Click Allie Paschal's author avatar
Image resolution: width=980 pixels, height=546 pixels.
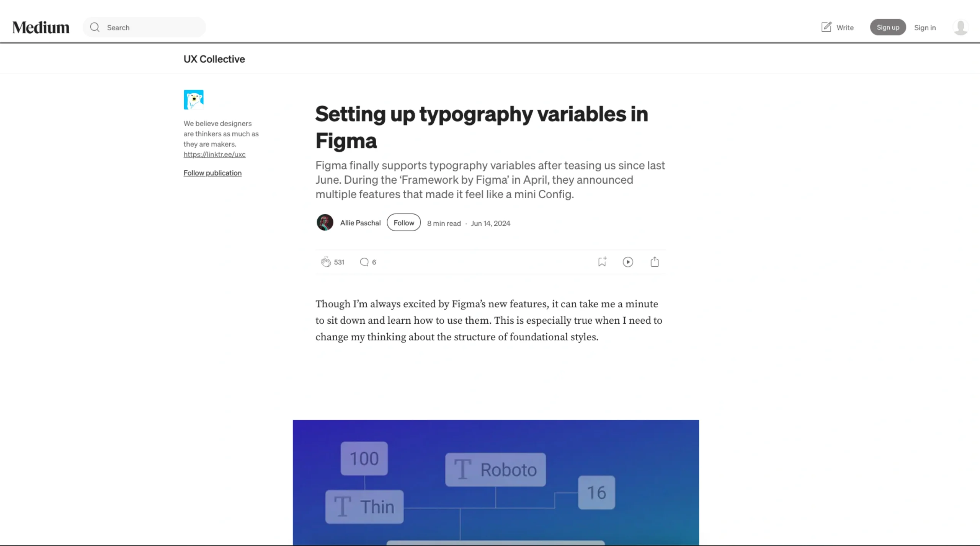[325, 223]
